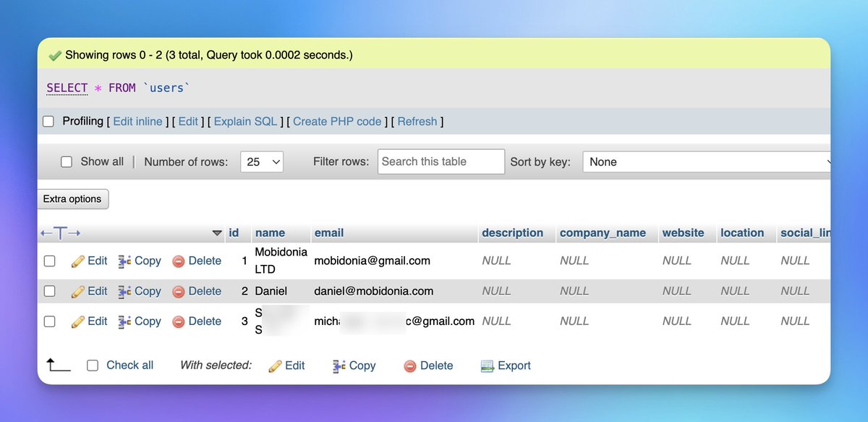
Task: Click the pencil icon next to With selected Edit
Action: (x=275, y=366)
